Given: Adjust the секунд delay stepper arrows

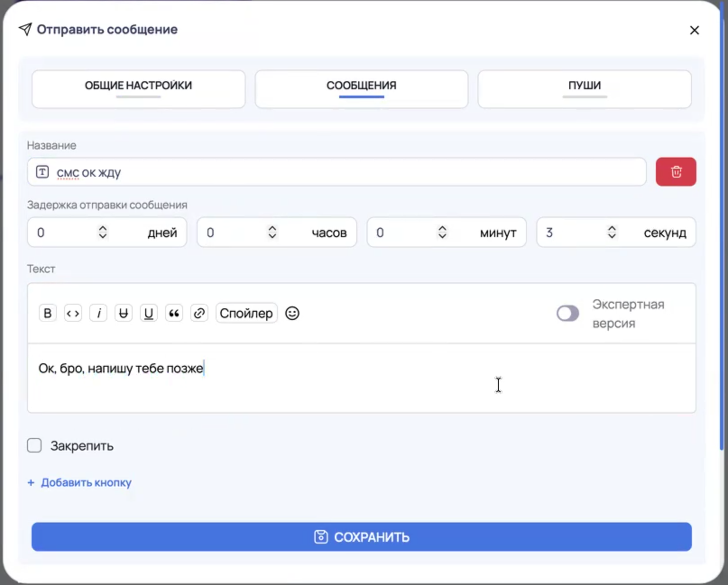Looking at the screenshot, I should (612, 232).
